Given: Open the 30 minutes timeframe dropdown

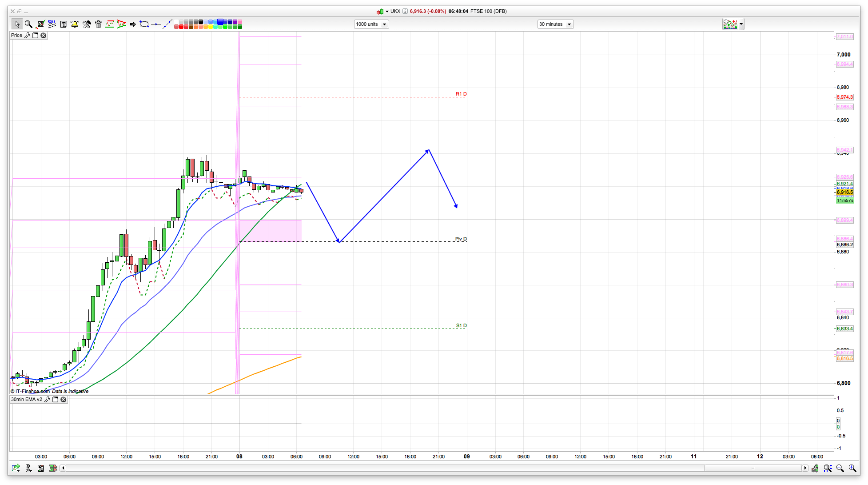Looking at the screenshot, I should tap(555, 24).
